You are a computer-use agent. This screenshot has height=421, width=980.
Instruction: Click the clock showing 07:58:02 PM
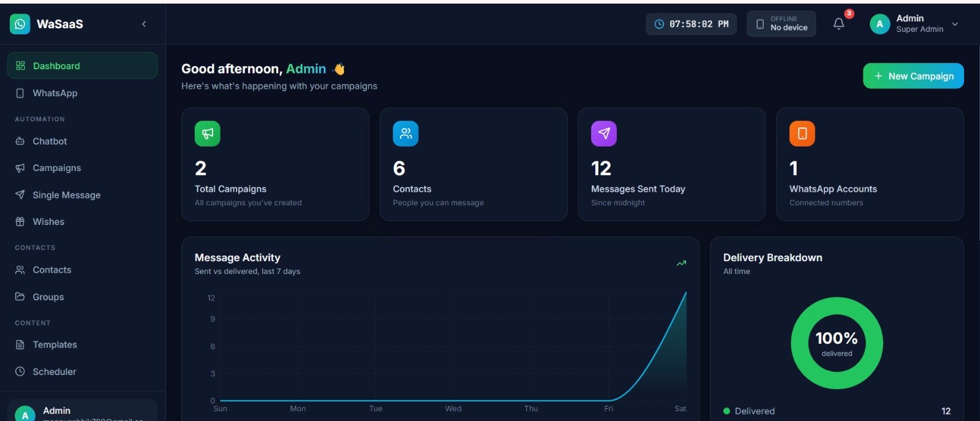[692, 24]
